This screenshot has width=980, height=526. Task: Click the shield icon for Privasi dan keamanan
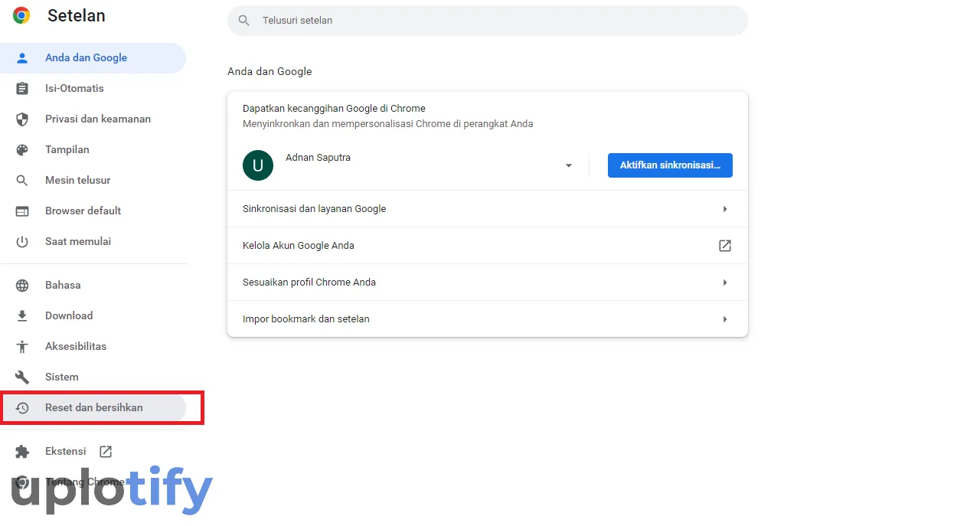(x=22, y=119)
